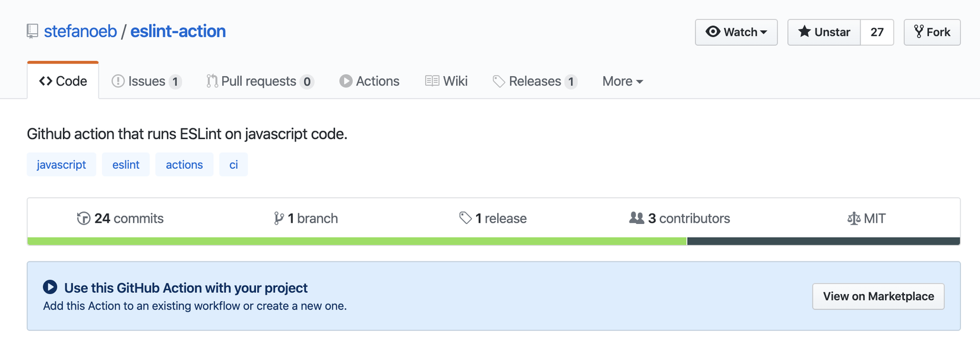Select the javascript topic tag
The height and width of the screenshot is (344, 980).
(x=61, y=165)
